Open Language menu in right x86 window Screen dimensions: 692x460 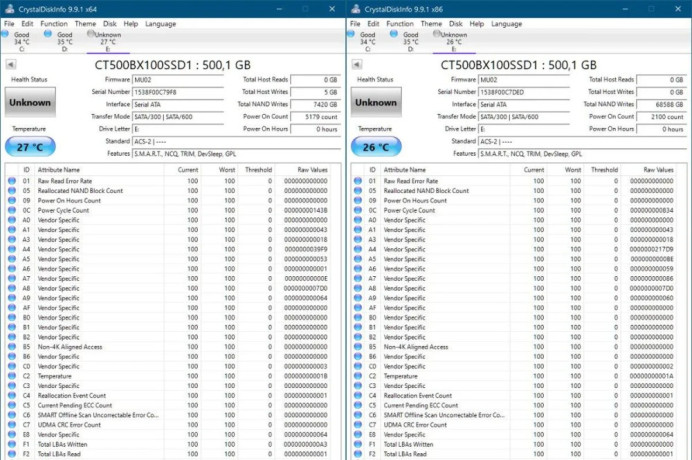coord(507,24)
